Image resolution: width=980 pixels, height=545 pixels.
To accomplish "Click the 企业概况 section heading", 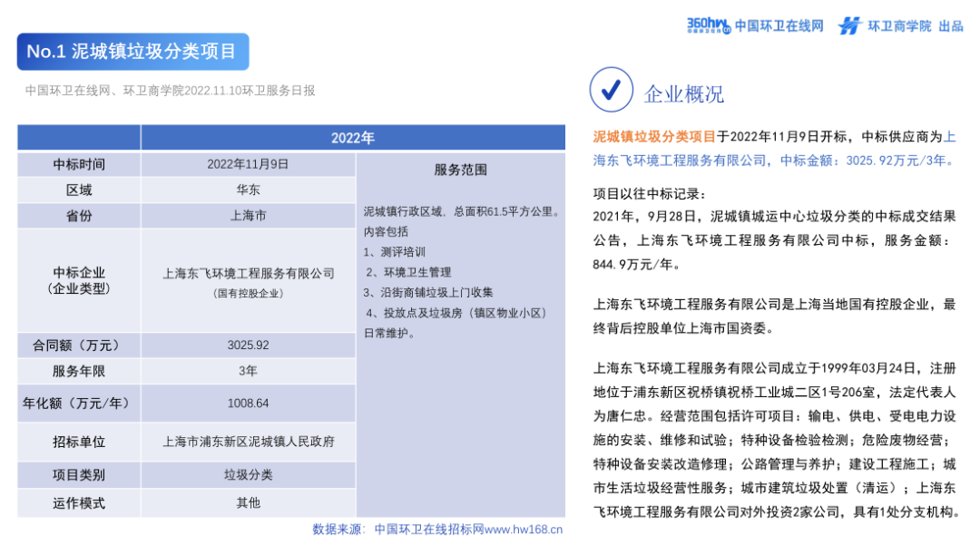I will (684, 94).
